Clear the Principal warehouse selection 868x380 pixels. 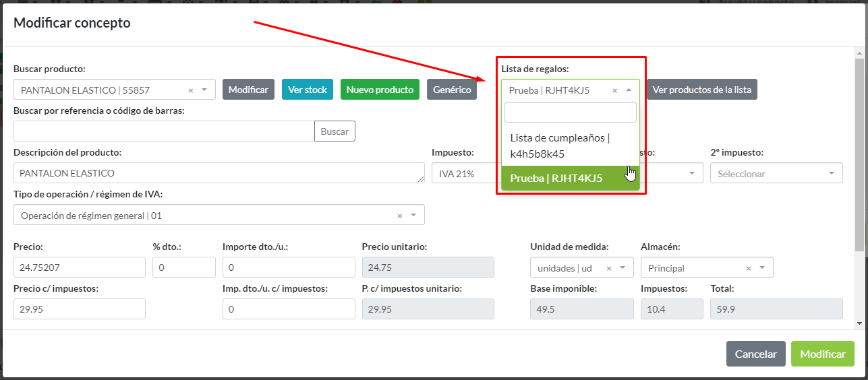point(748,268)
